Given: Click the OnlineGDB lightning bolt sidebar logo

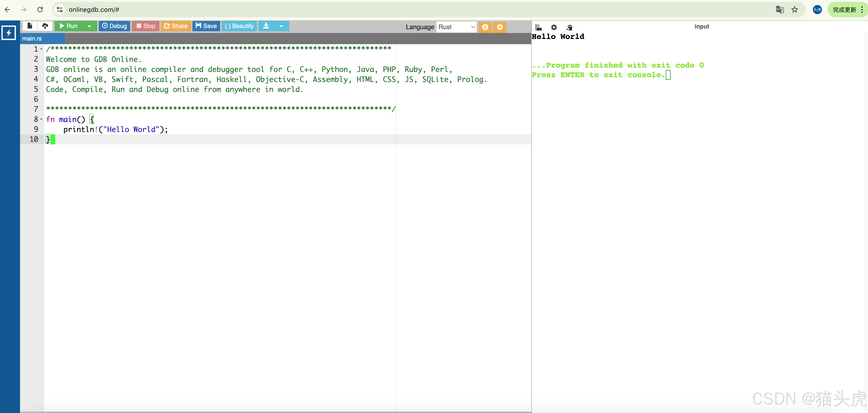Looking at the screenshot, I should pos(8,32).
